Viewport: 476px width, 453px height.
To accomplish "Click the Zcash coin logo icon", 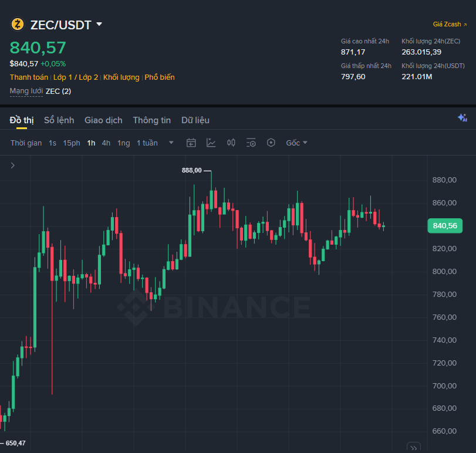I will (x=17, y=24).
